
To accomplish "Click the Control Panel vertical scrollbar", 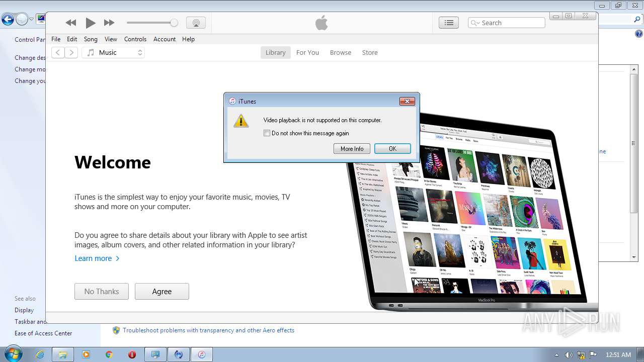I will 634,164.
